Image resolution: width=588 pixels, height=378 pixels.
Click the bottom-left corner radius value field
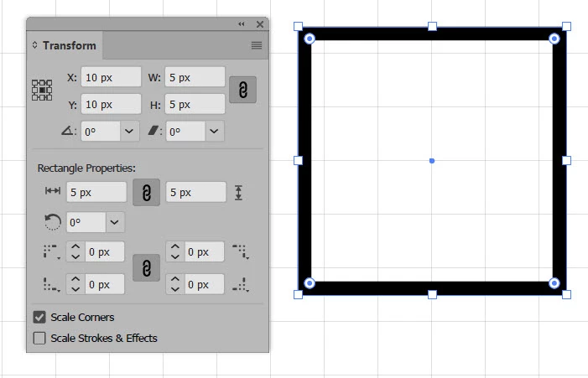[x=105, y=284]
